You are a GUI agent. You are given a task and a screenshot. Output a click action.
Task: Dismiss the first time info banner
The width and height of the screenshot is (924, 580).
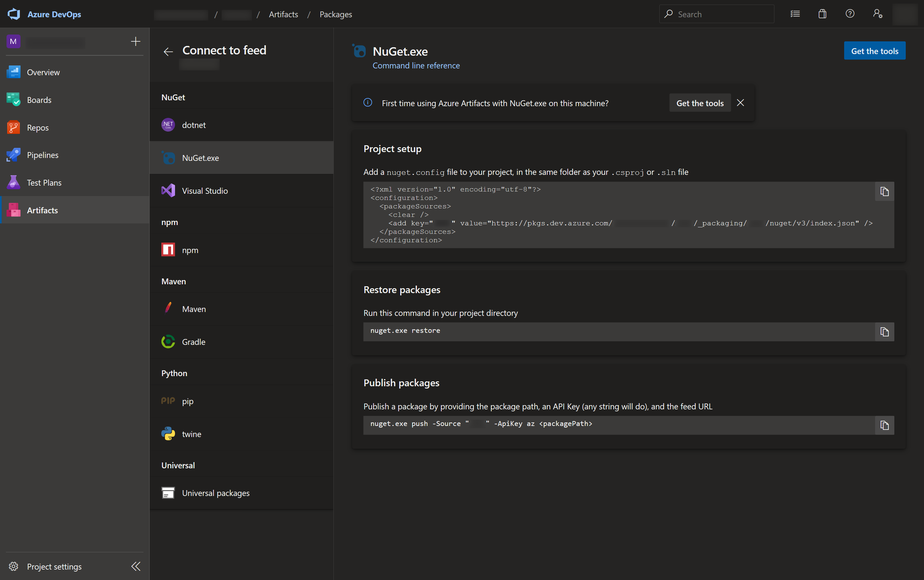click(x=741, y=103)
